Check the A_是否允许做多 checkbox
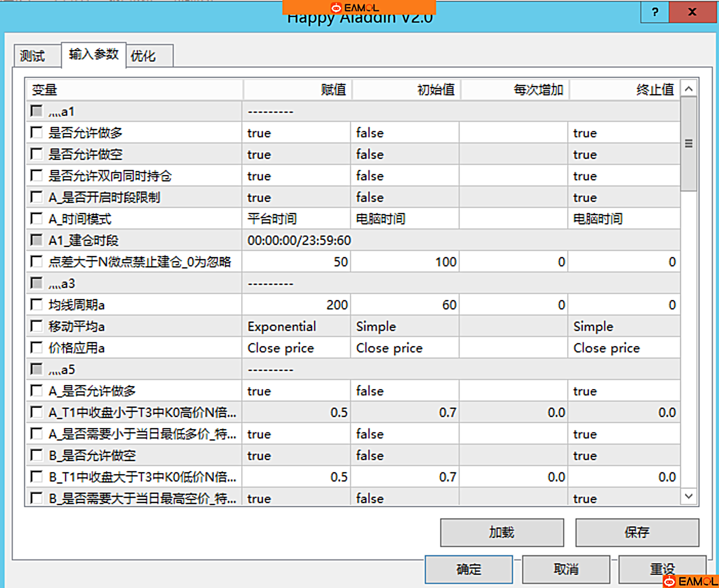The height and width of the screenshot is (588, 719). (x=36, y=391)
